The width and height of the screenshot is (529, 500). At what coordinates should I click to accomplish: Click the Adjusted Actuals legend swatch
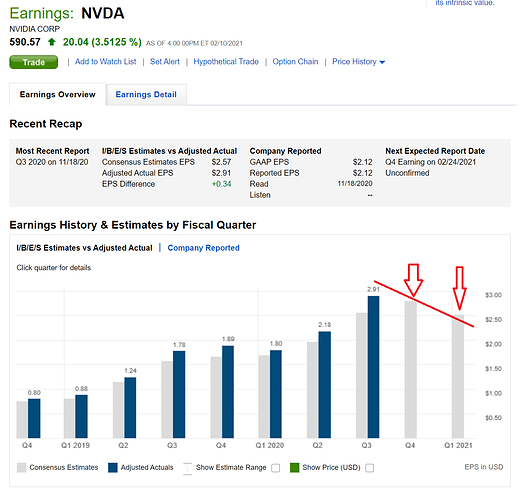tap(113, 468)
